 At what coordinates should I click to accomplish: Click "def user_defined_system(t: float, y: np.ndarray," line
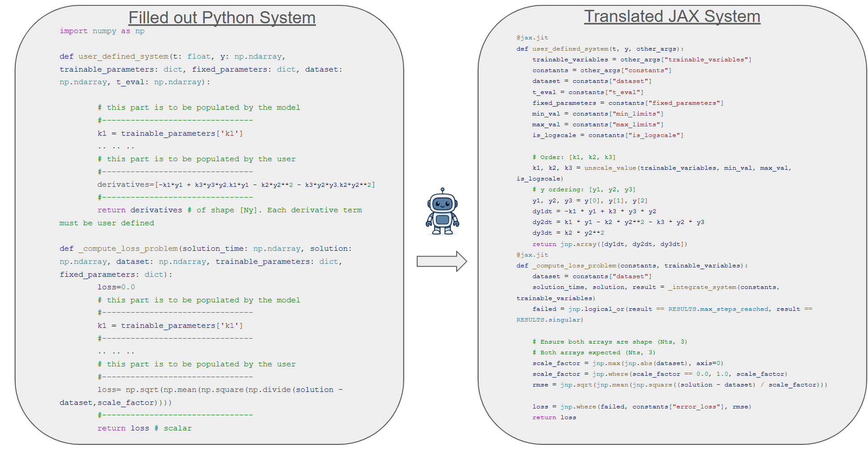173,56
